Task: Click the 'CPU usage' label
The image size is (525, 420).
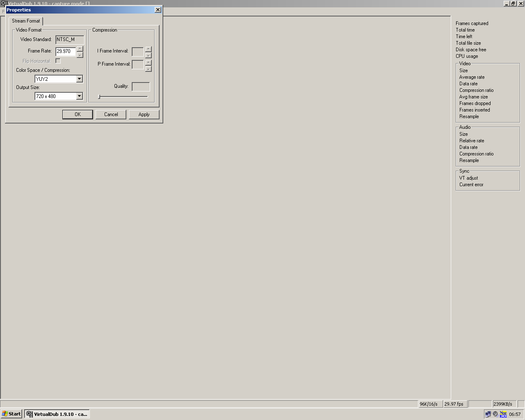Action: point(467,56)
